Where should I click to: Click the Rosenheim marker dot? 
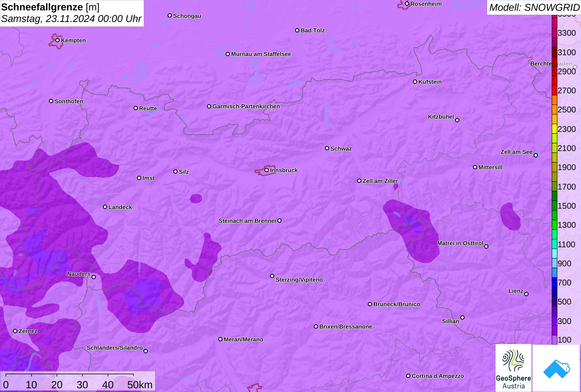[x=407, y=4]
